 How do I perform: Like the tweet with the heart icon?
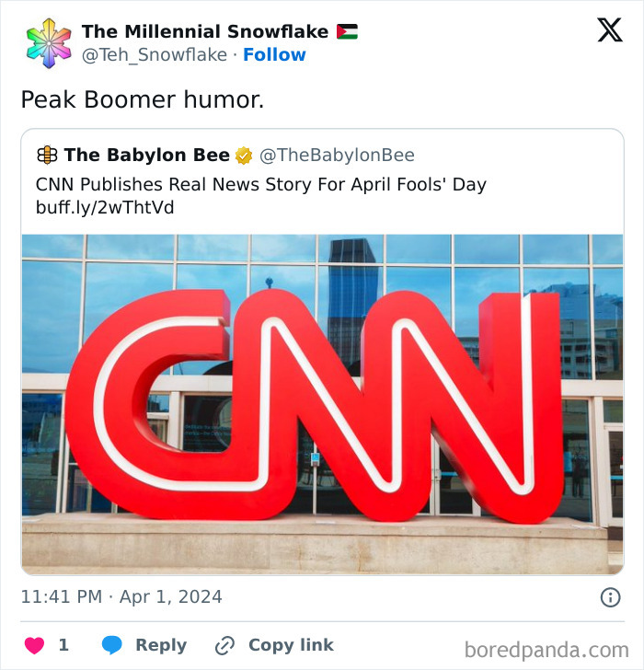pyautogui.click(x=34, y=645)
